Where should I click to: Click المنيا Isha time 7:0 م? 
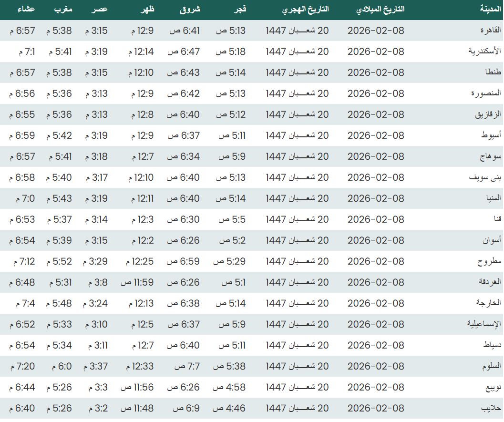pos(25,199)
